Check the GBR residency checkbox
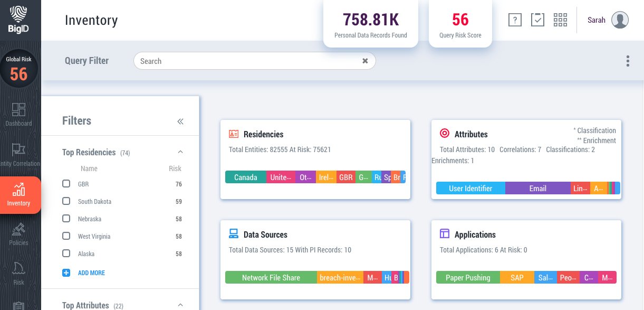644x310 pixels. pos(66,184)
